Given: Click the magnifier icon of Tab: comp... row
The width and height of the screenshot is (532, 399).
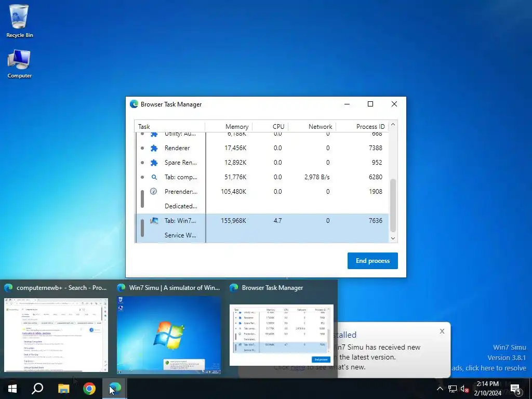Looking at the screenshot, I should (154, 177).
